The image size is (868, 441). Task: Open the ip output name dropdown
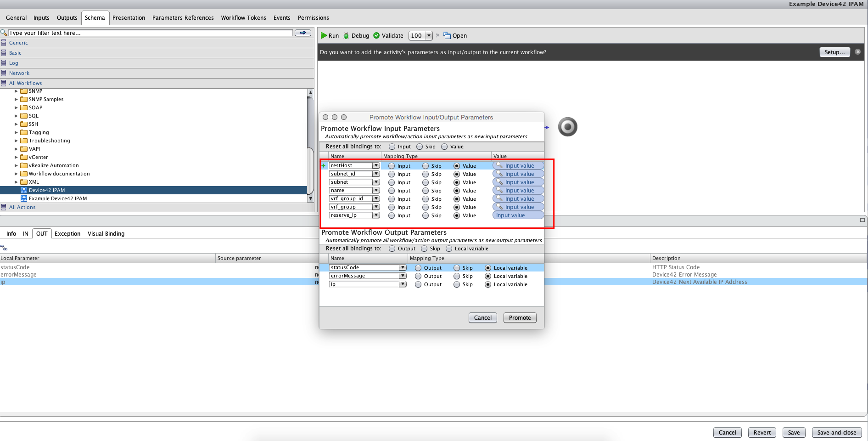(x=403, y=284)
